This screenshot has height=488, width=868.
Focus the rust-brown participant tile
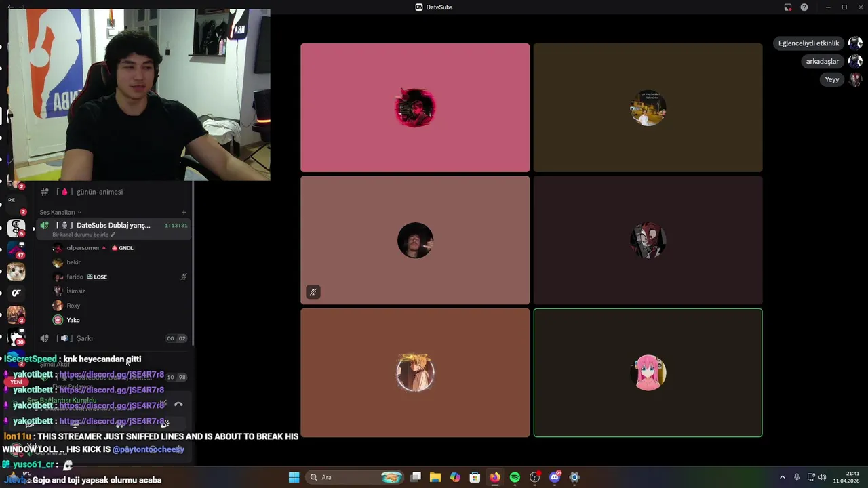click(415, 373)
